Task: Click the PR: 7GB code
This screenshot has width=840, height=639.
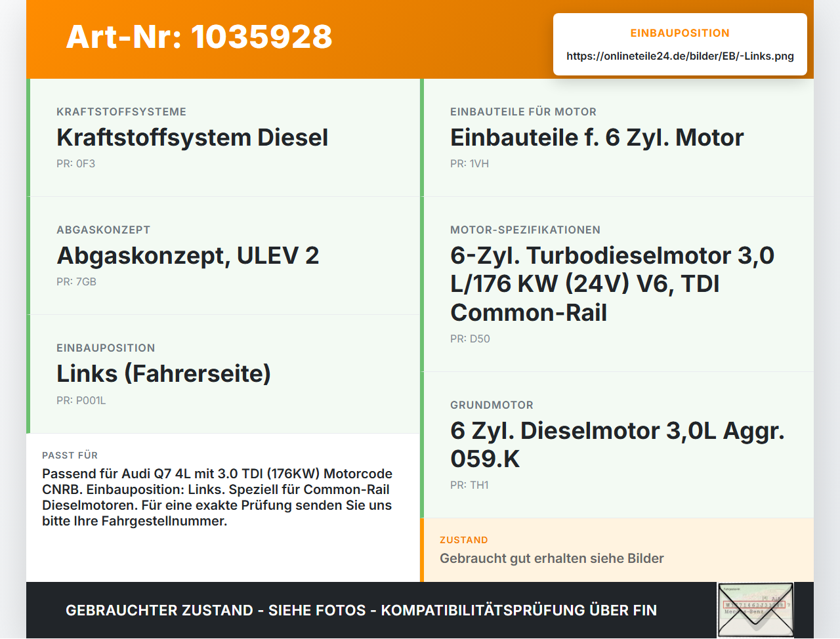Action: tap(76, 281)
